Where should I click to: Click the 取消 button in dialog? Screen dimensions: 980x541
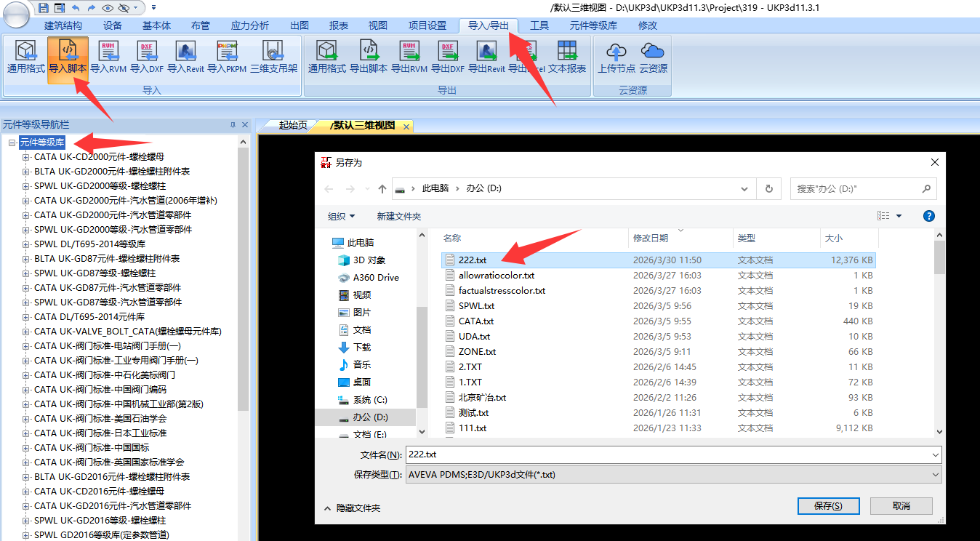[901, 506]
